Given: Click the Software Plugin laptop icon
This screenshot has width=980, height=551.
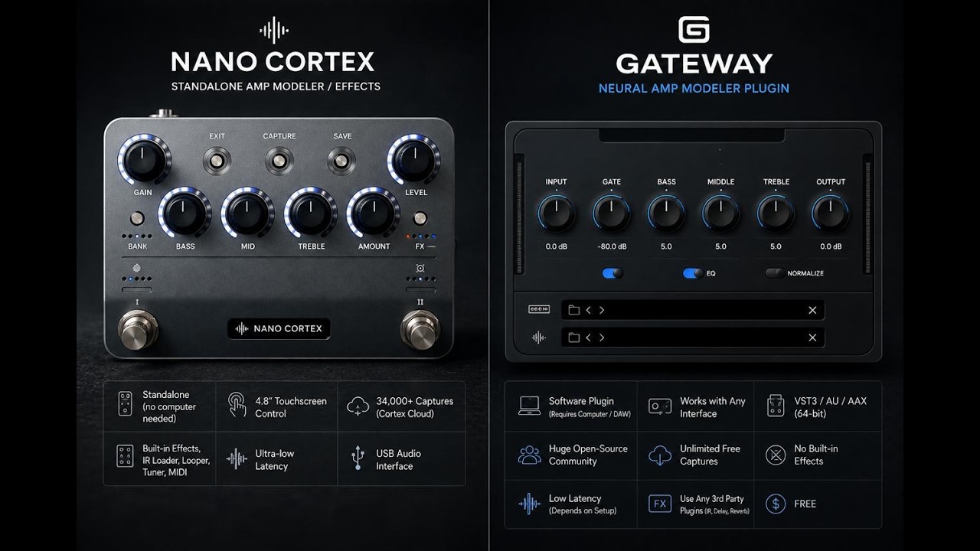Looking at the screenshot, I should point(529,406).
